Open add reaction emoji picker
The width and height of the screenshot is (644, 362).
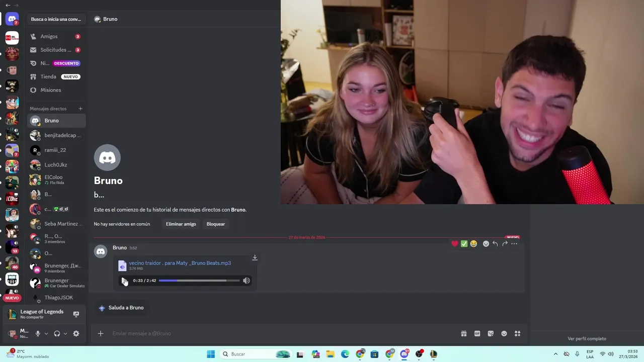point(486,244)
